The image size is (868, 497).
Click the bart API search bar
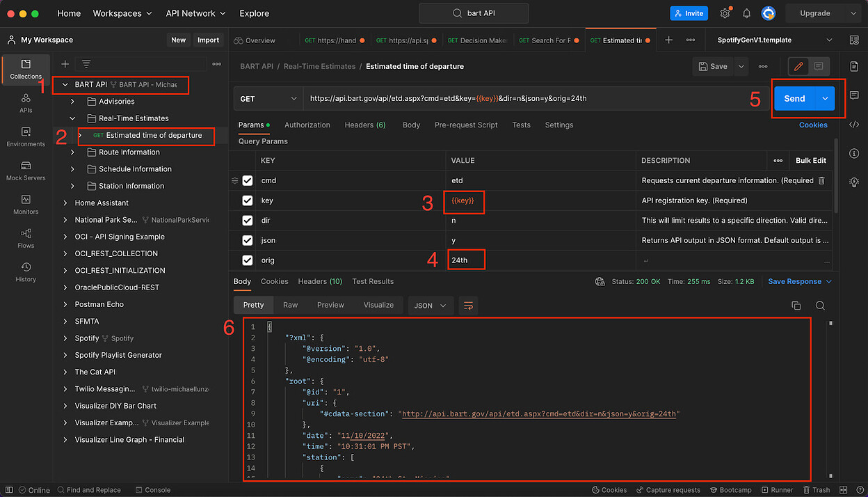click(473, 13)
